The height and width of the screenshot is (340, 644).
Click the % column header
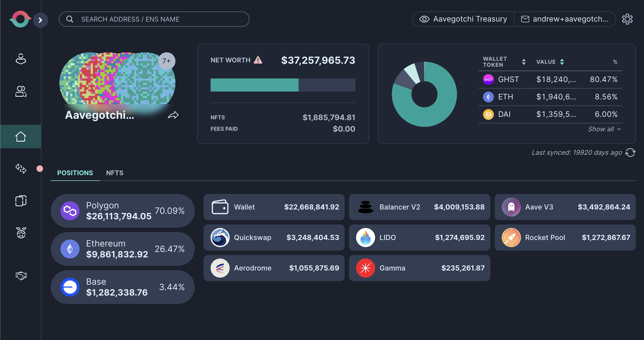pos(615,62)
